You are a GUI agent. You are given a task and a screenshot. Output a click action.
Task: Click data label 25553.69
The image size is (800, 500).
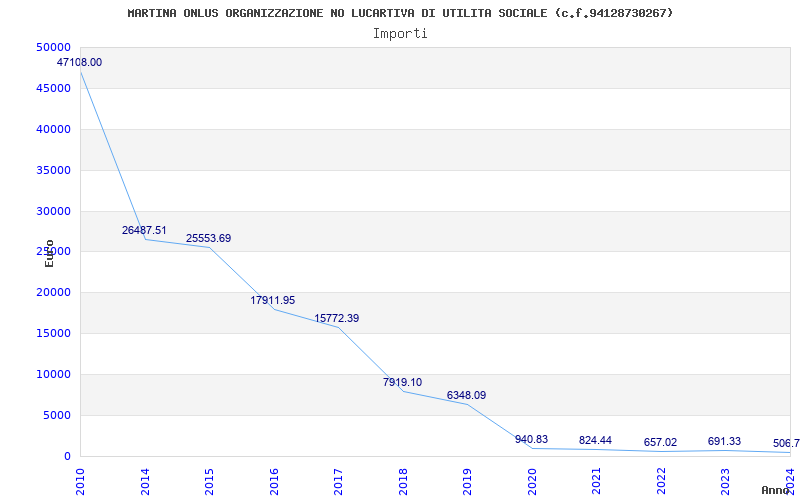pos(208,238)
